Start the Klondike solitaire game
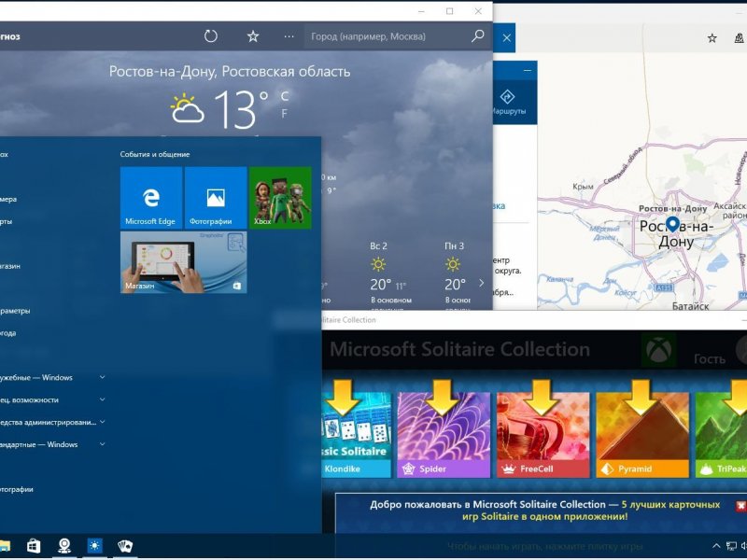Image resolution: width=747 pixels, height=560 pixels. click(357, 435)
